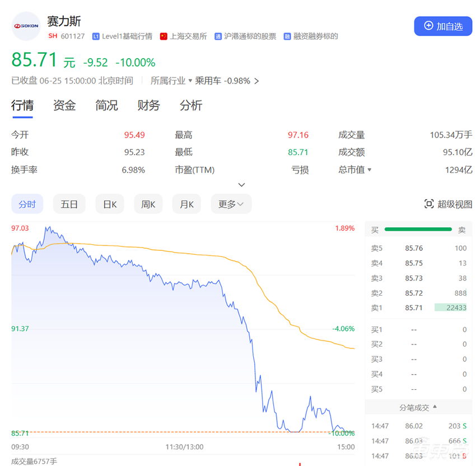The height and width of the screenshot is (466, 476).
Task: Click the SOKON company logo
Action: (x=25, y=26)
